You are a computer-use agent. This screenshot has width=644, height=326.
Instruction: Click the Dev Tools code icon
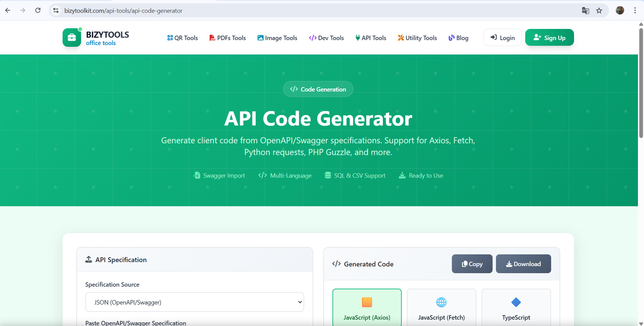[x=313, y=38]
